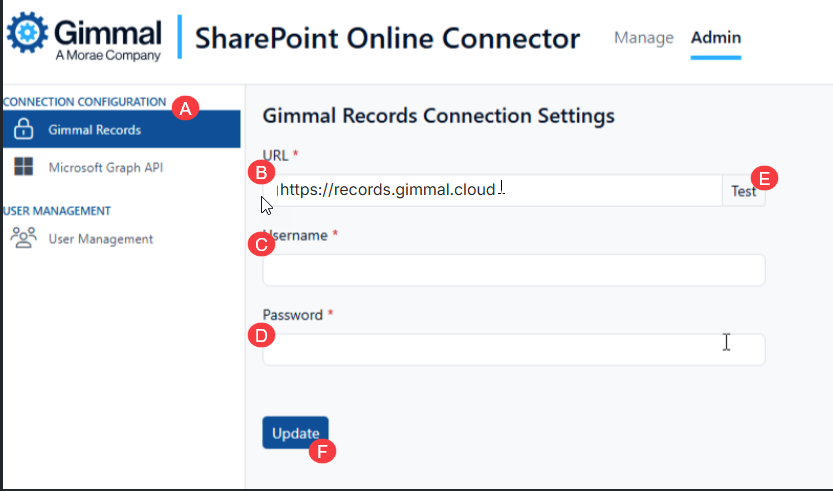
Task: Click the lock icon beside Gimmal Records
Action: (23, 130)
